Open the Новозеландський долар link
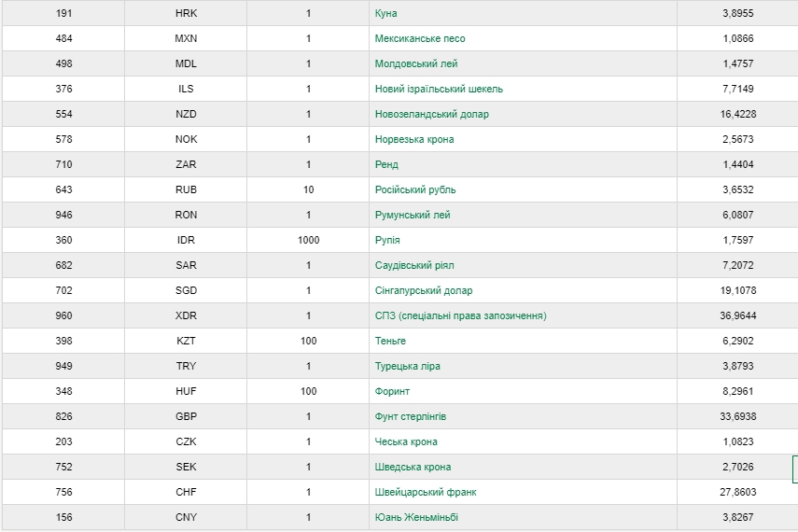Screen dimensions: 798x532 pos(431,114)
